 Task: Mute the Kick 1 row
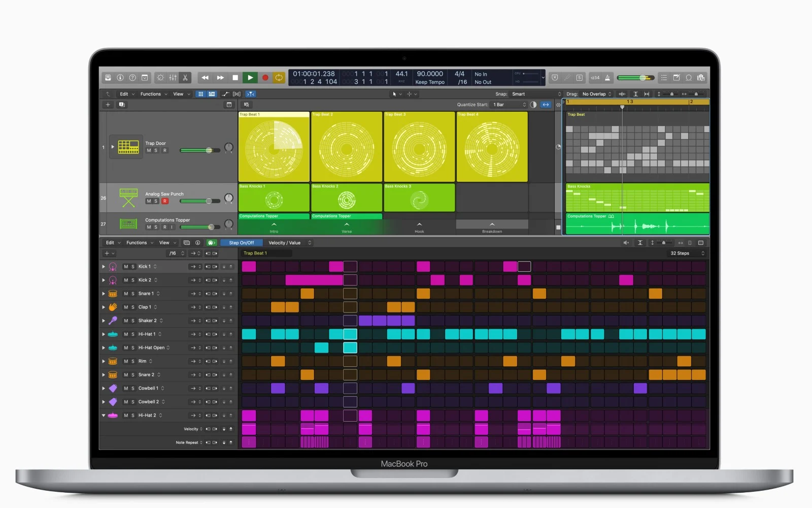click(x=126, y=267)
